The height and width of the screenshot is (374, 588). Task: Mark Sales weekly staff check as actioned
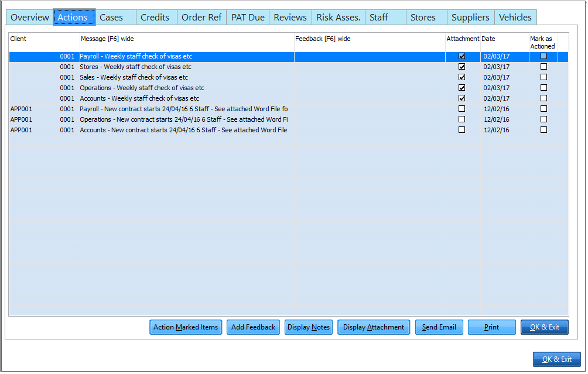pyautogui.click(x=543, y=77)
